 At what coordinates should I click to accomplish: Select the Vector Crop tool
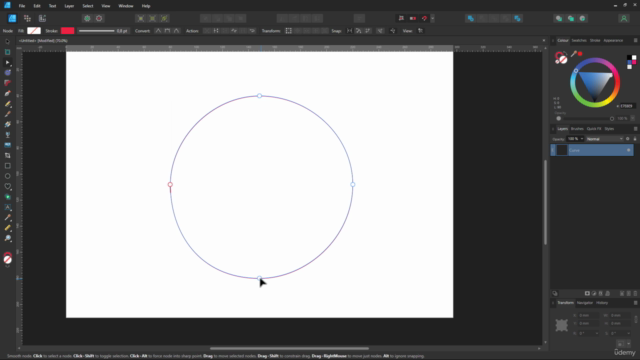point(7,156)
